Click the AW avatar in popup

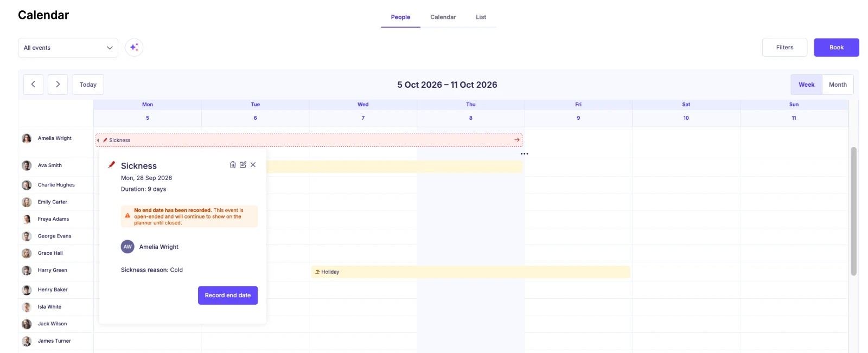127,247
